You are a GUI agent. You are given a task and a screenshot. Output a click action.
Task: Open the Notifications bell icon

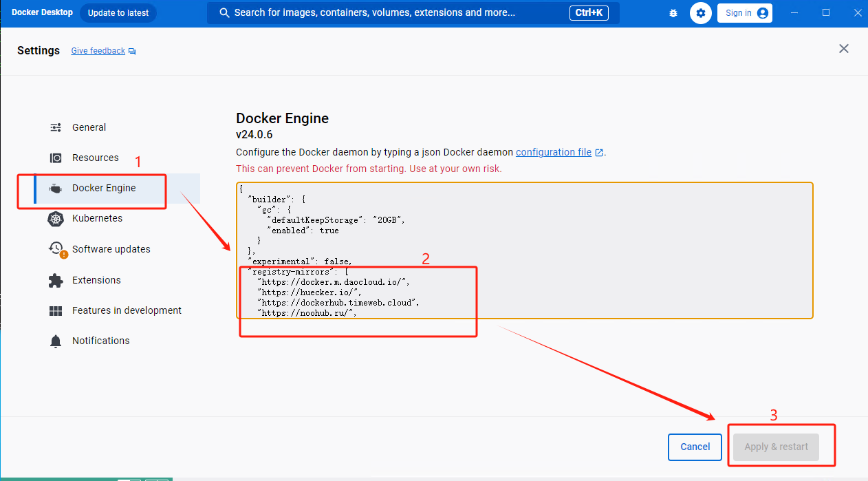55,341
